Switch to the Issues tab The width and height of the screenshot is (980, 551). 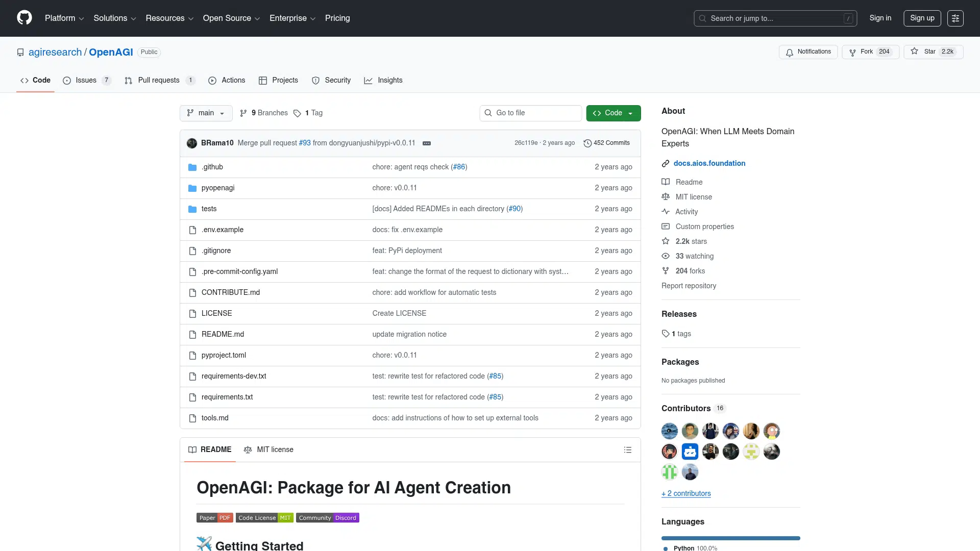tap(86, 81)
